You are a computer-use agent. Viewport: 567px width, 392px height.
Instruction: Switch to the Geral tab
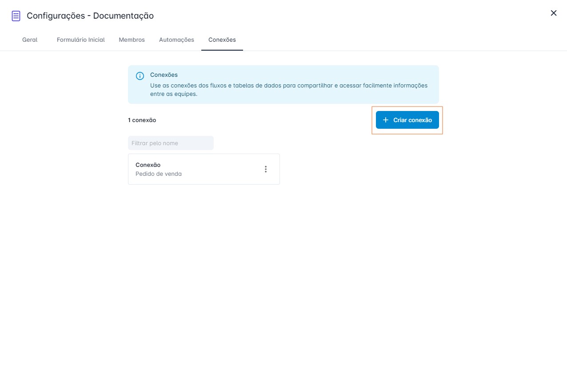point(30,40)
